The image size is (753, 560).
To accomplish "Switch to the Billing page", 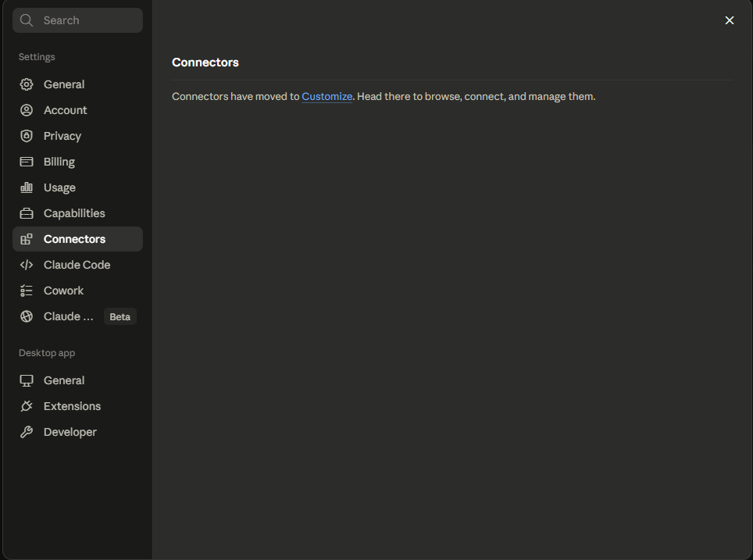I will (x=77, y=162).
